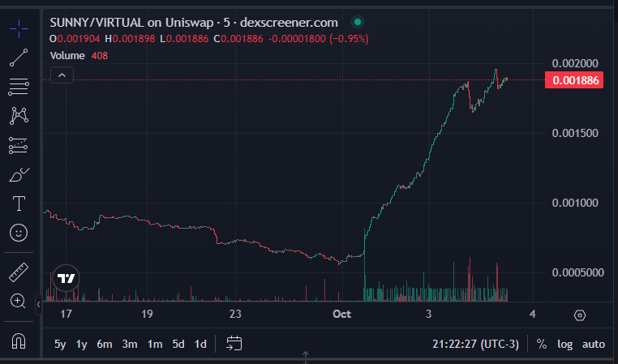Set the range to 1m
Screen dimensions: 618x364
pyautogui.click(x=155, y=344)
